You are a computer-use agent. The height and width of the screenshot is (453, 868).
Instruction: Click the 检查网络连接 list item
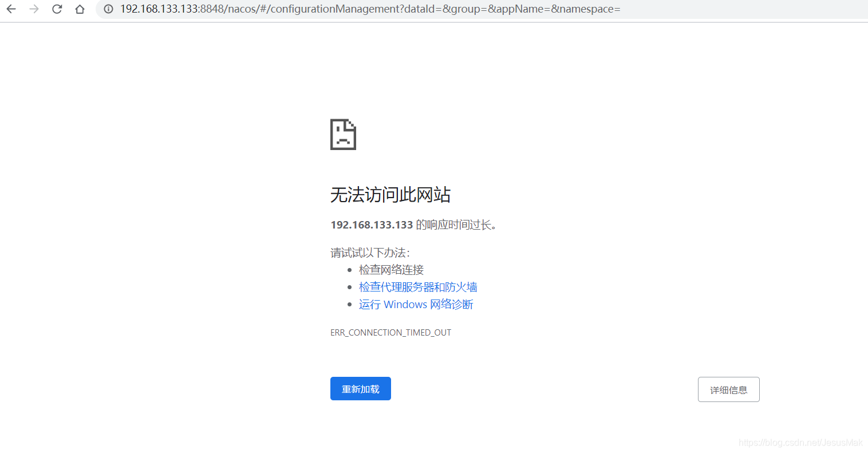[391, 269]
